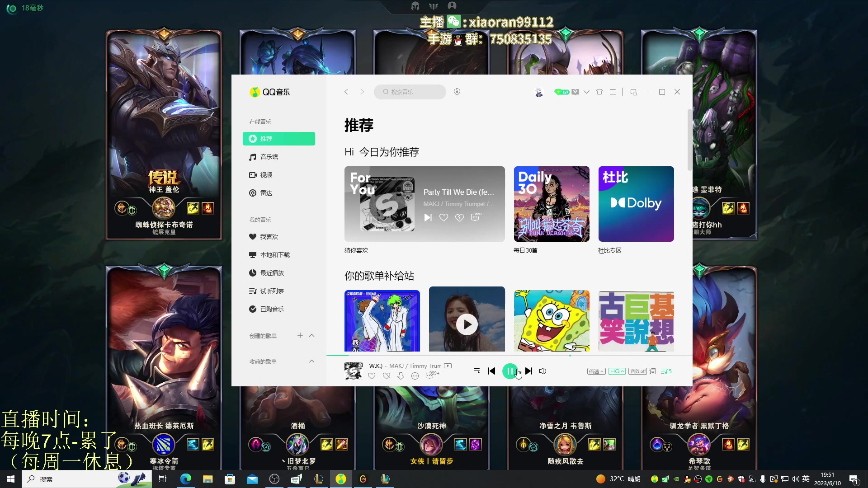
Task: Like the Party Till We Die song in For You card
Action: (x=444, y=218)
